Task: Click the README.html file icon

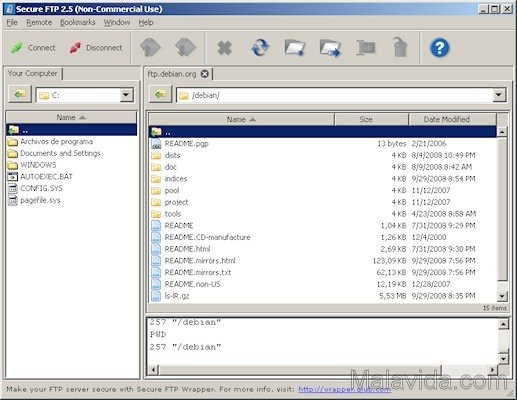Action: point(156,249)
